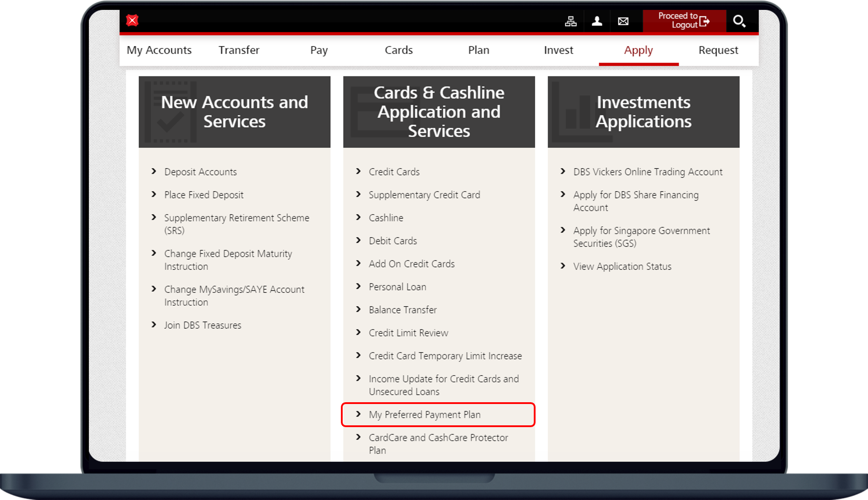
Task: Open CardCare and CashCare Protector Plan
Action: pos(438,444)
